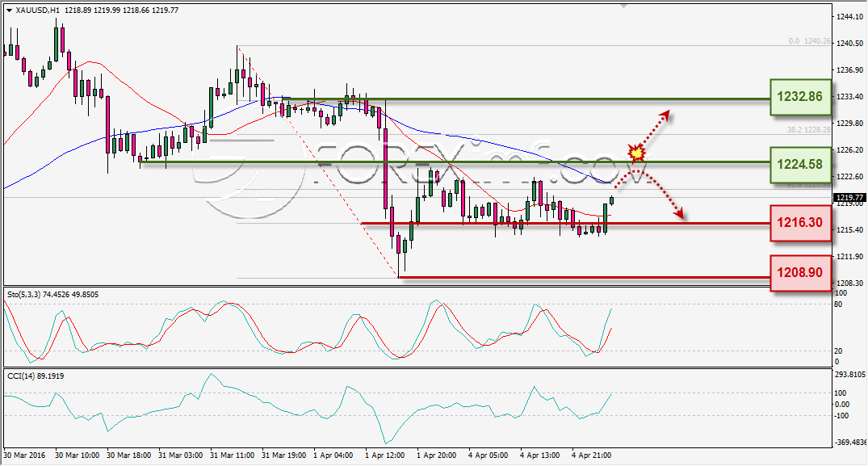Click the time axis label 4 Apr 05:00
This screenshot has width=868, height=466.
click(489, 455)
